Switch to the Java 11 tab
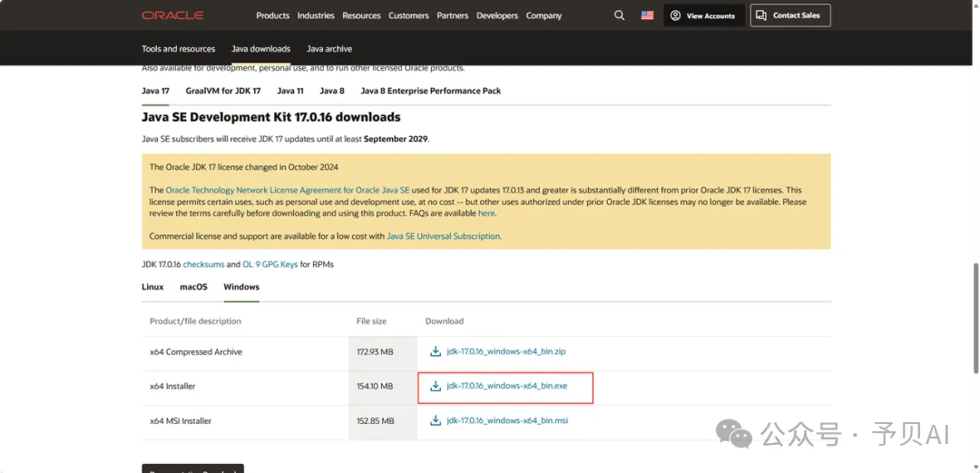 pyautogui.click(x=290, y=91)
